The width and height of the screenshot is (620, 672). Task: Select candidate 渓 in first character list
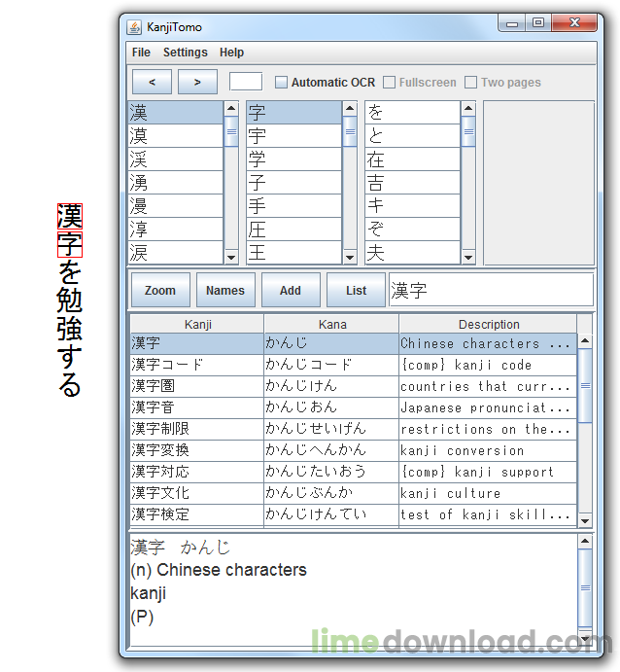click(x=176, y=159)
